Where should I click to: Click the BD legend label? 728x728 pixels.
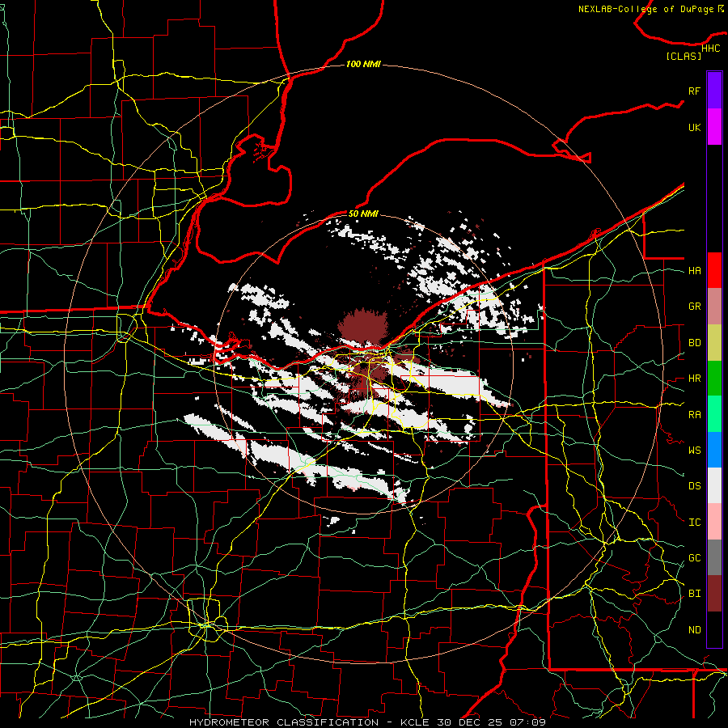click(x=694, y=343)
